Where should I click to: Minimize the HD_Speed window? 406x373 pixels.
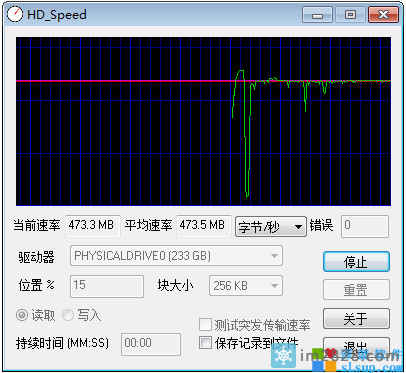pyautogui.click(x=317, y=15)
